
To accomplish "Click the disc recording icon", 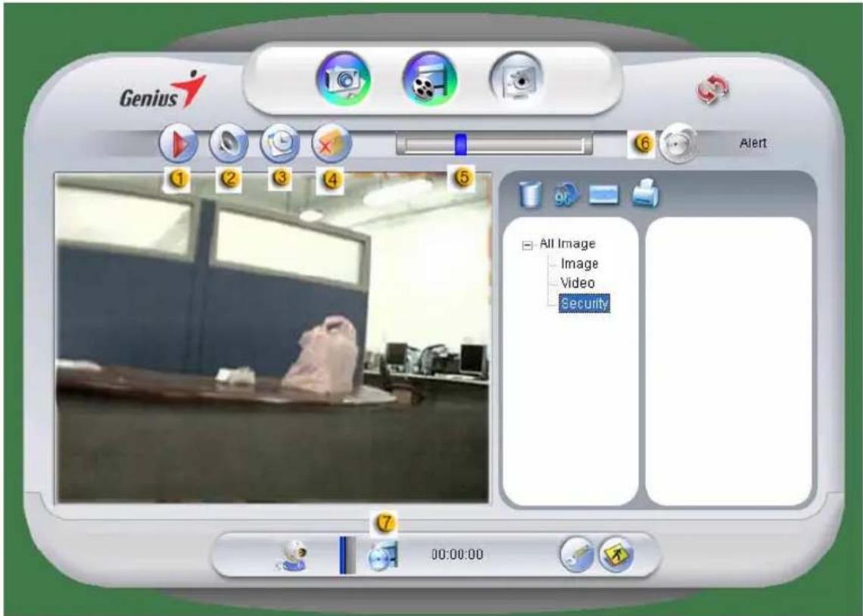I will (x=382, y=555).
